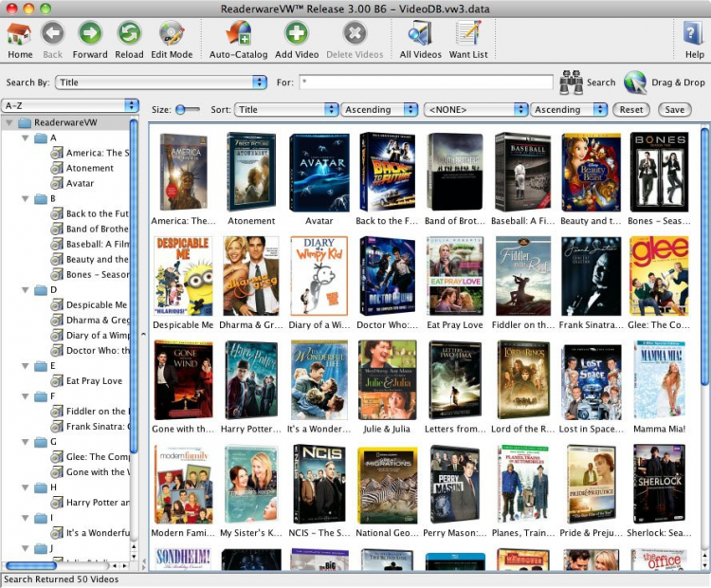Viewport: 711px width, 588px height.
Task: Open first Ascending order dropdown
Action: [379, 109]
